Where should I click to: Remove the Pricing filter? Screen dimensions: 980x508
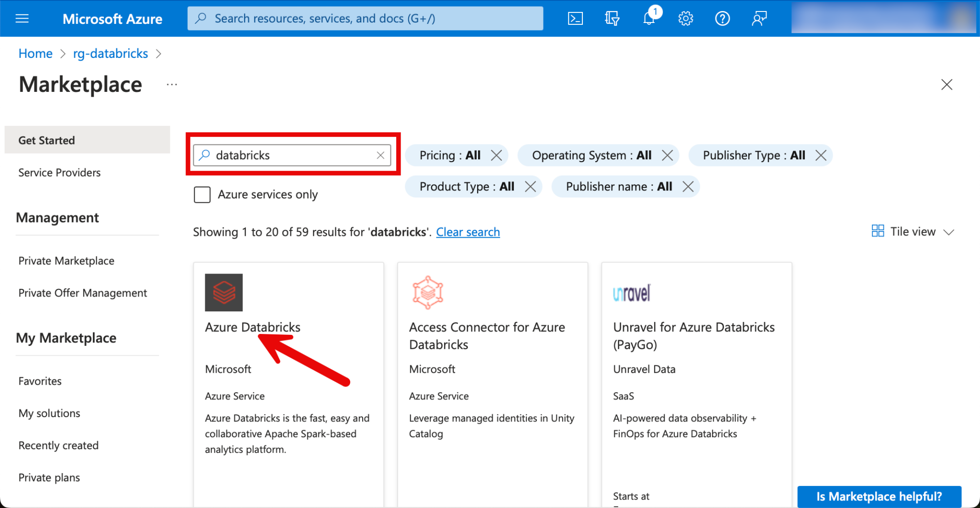(497, 155)
